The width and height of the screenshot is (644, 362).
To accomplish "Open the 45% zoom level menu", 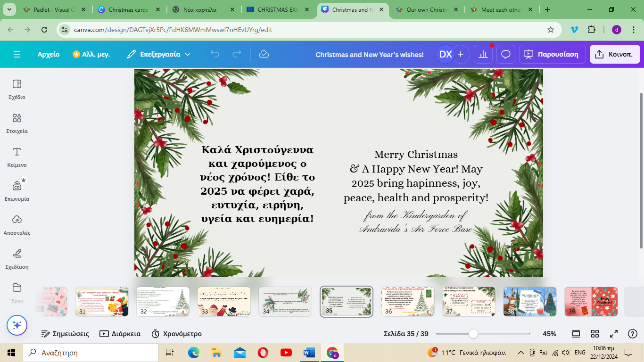I will point(549,334).
